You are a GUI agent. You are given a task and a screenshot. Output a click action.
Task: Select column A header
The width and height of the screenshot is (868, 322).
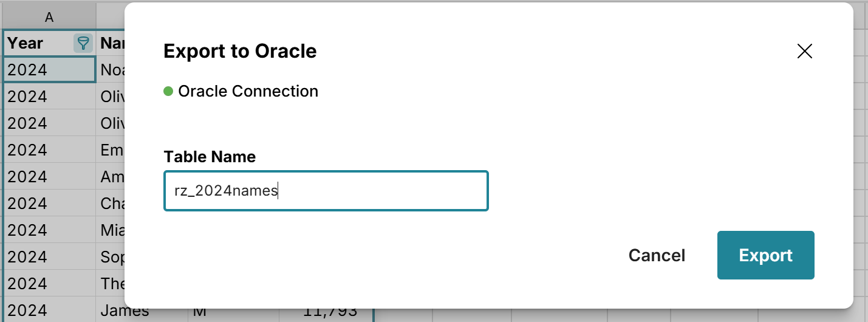tap(49, 18)
